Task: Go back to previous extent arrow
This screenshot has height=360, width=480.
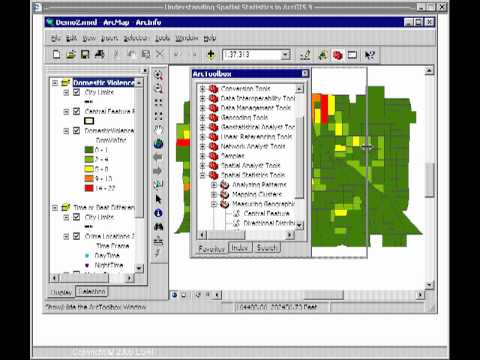Action: pos(158,157)
